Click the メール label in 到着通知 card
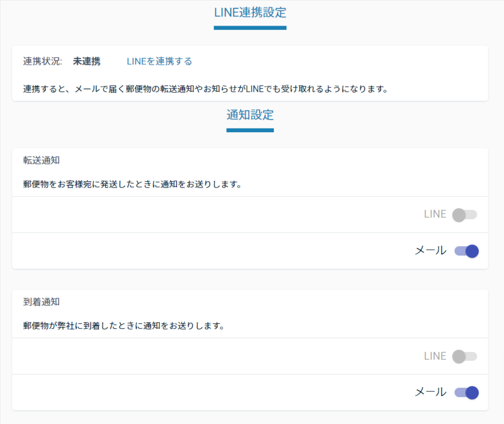The height and width of the screenshot is (424, 504). (x=431, y=392)
